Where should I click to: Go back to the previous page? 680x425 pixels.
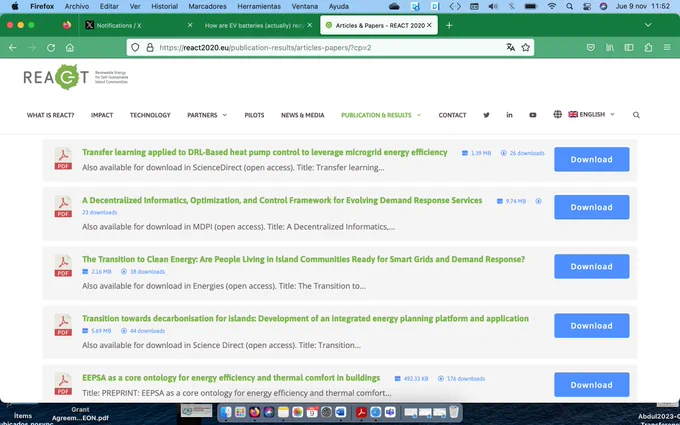[13, 48]
